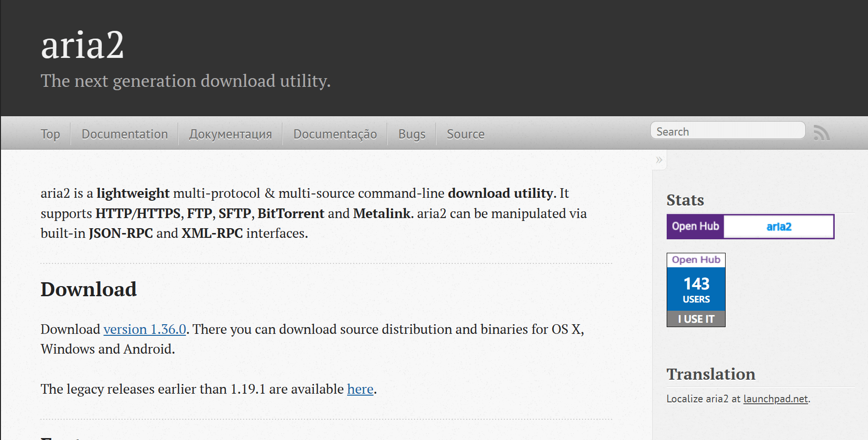The image size is (868, 440).
Task: Follow the version 1.36.0 download link
Action: 145,329
